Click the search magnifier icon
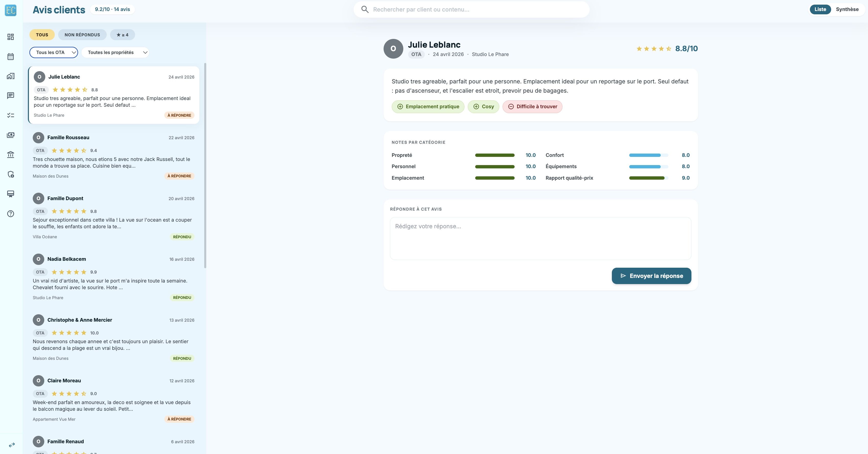The image size is (868, 454). pyautogui.click(x=365, y=9)
